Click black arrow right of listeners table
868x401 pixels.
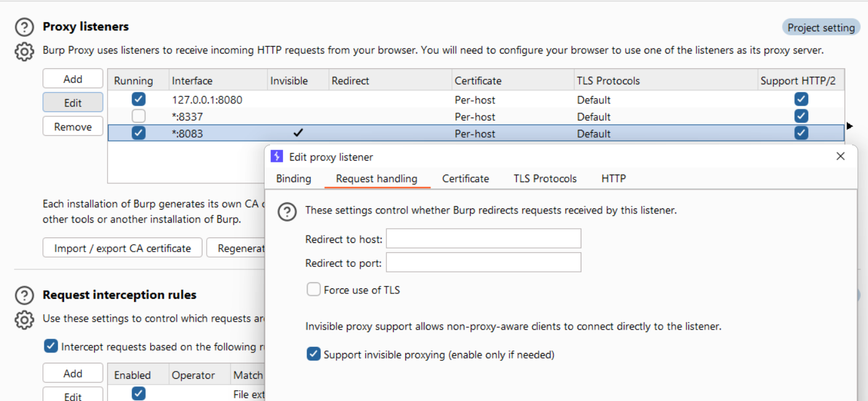pos(850,126)
